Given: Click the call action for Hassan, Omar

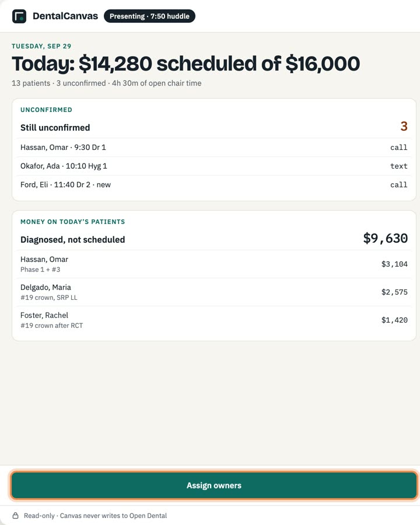Looking at the screenshot, I should click(x=398, y=148).
